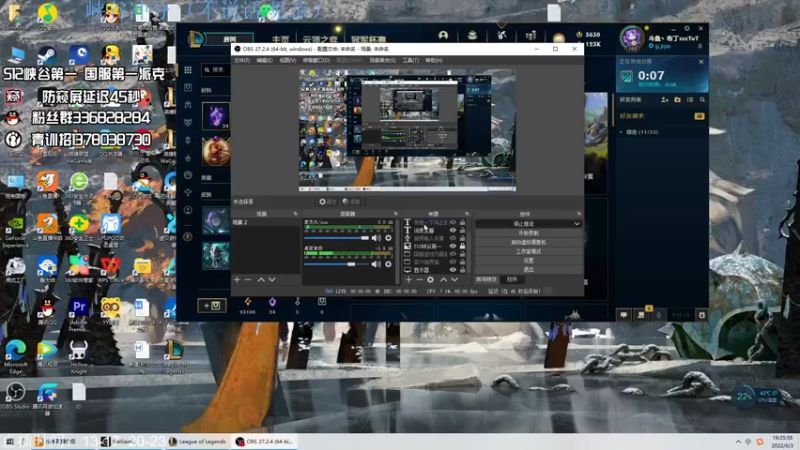Open OBS 文件(F) menu
The width and height of the screenshot is (800, 450).
(x=242, y=60)
